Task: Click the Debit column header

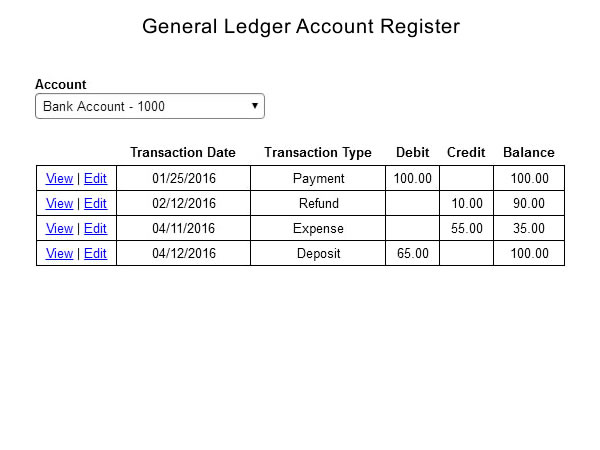Action: (x=412, y=152)
